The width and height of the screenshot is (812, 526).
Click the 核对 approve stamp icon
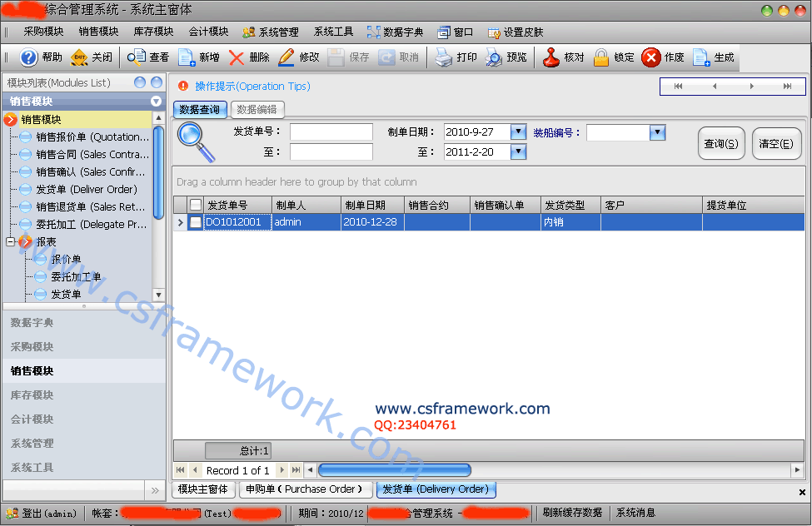(x=551, y=57)
